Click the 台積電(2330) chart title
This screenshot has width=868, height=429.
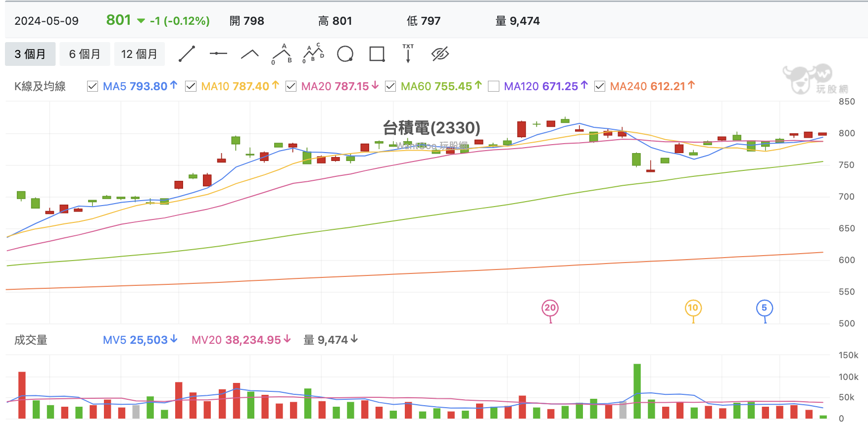click(432, 128)
